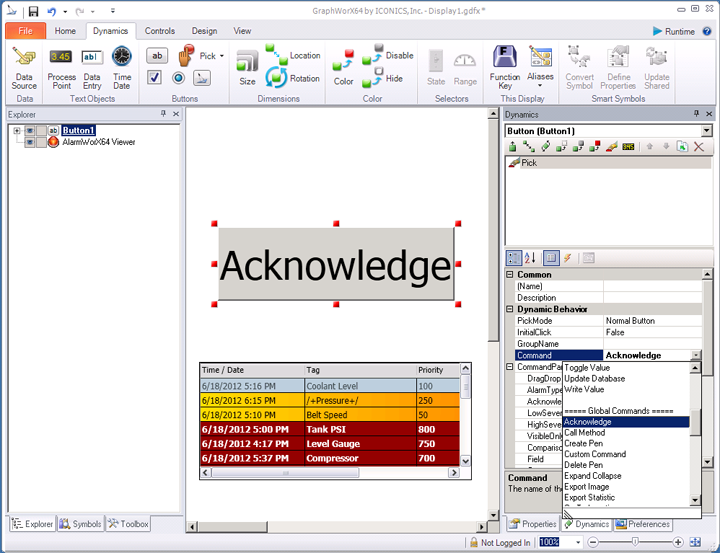Delete dynamic with red X icon
This screenshot has height=553, width=720.
(x=699, y=147)
